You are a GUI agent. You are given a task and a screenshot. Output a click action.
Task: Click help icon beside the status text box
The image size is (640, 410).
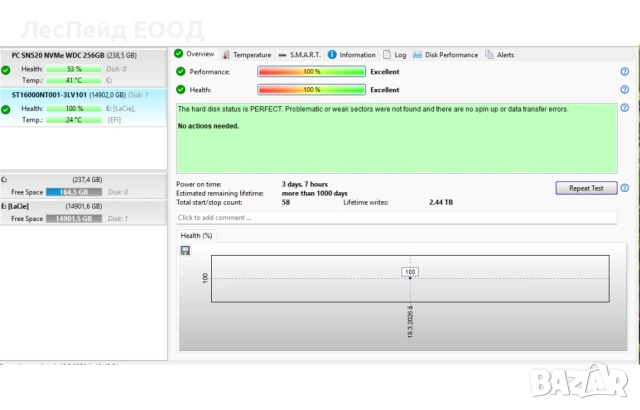point(624,108)
